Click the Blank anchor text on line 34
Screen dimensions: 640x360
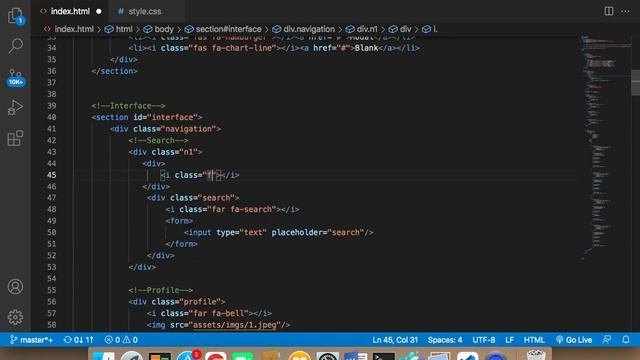tap(367, 48)
